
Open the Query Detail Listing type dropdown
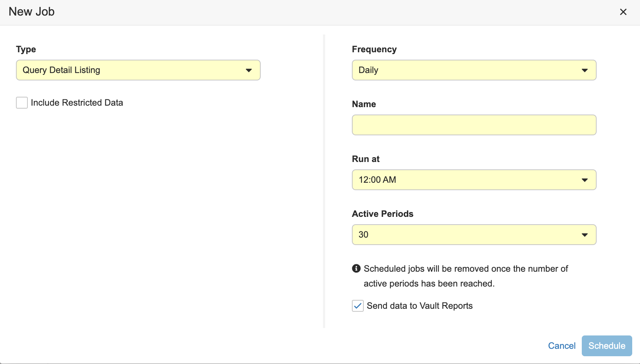(133, 70)
